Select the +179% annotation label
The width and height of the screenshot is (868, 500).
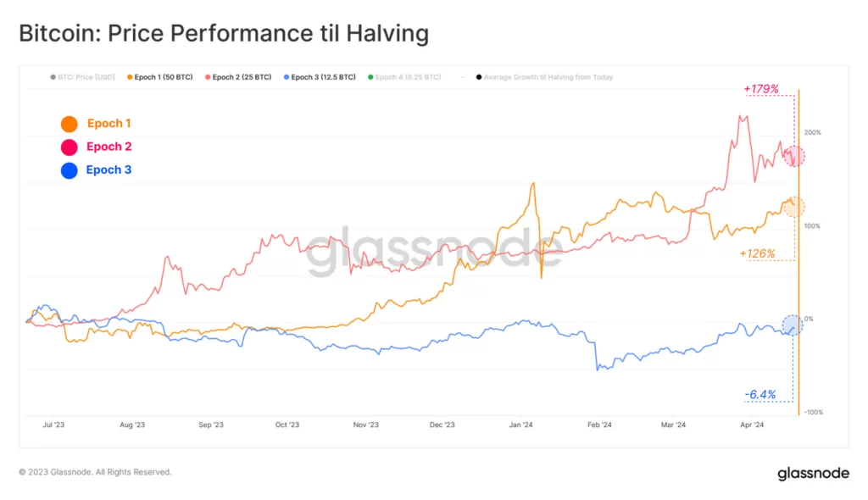tap(760, 89)
